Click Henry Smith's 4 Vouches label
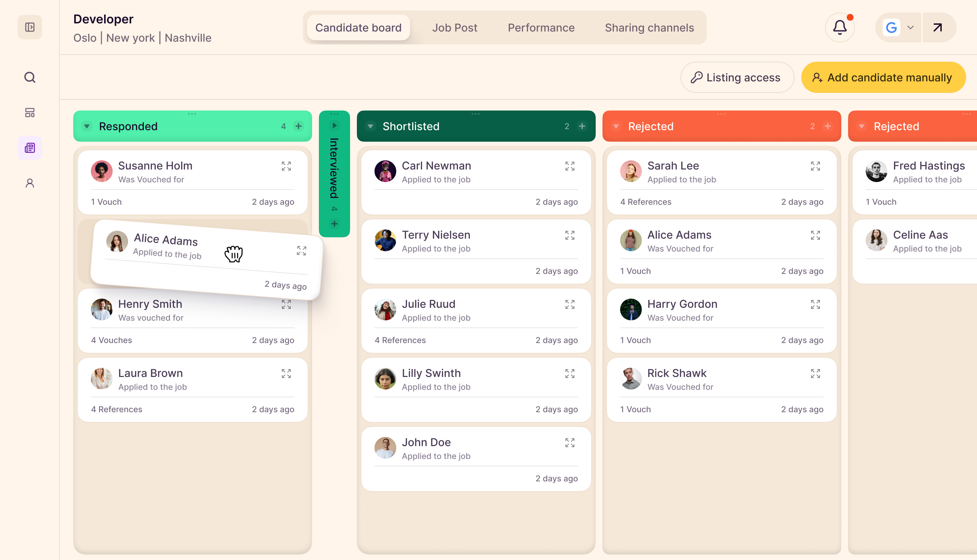Screen dimensions: 977x560 pos(112,340)
